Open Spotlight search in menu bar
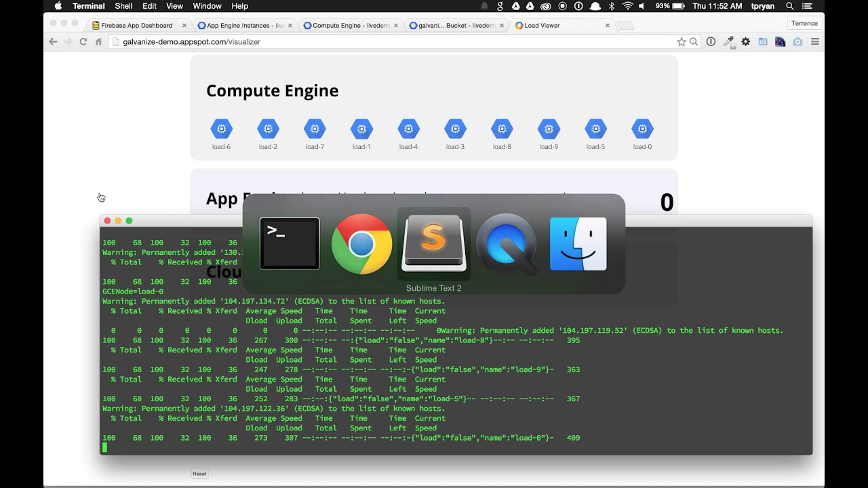This screenshot has height=488, width=868. click(789, 6)
